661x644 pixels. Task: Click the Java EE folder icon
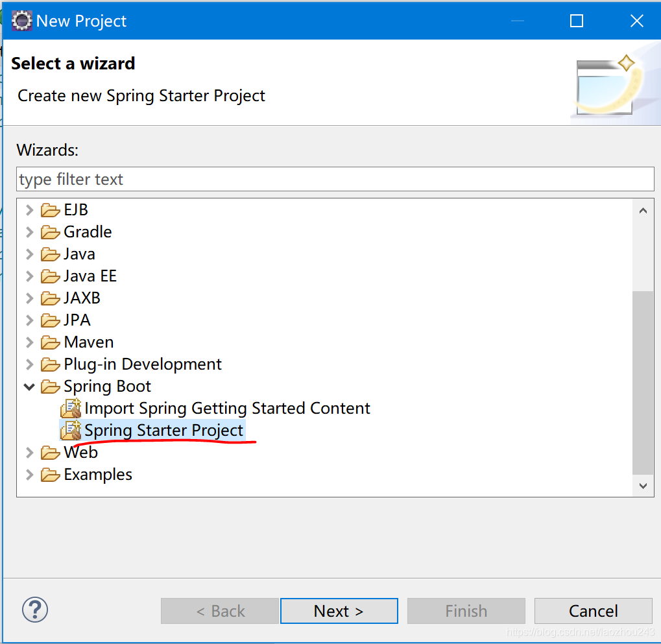50,276
